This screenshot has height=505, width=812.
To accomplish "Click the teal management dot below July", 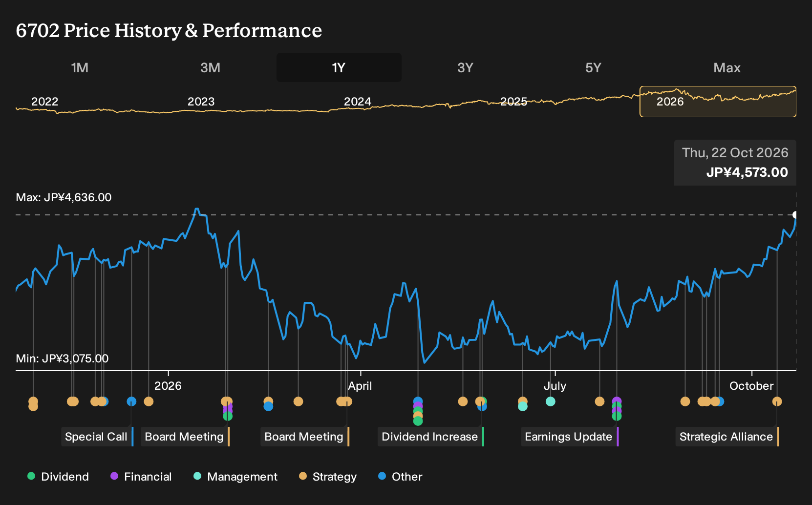I will (551, 401).
